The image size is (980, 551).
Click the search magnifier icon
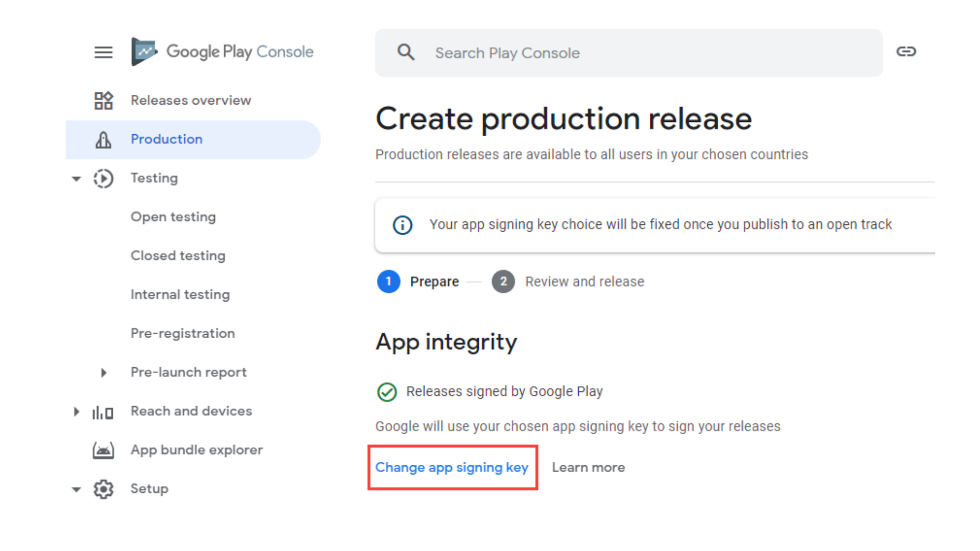(x=406, y=53)
